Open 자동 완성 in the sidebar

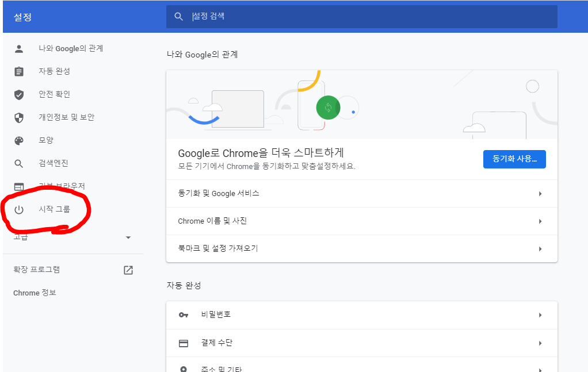point(55,71)
